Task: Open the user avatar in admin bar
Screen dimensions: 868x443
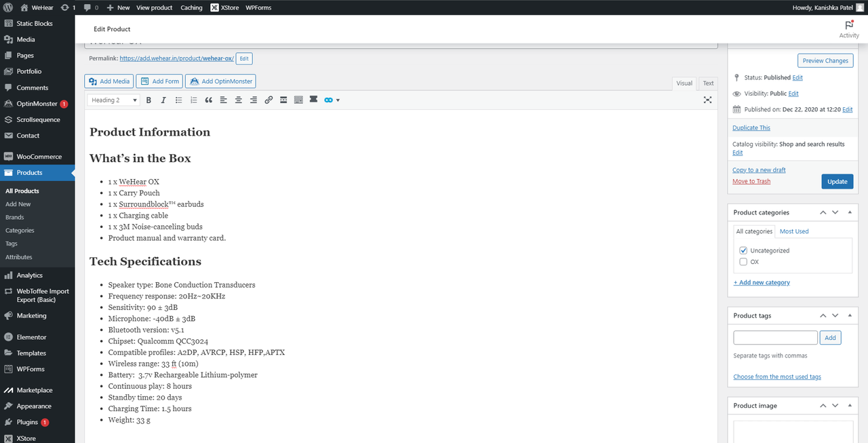Action: click(860, 7)
